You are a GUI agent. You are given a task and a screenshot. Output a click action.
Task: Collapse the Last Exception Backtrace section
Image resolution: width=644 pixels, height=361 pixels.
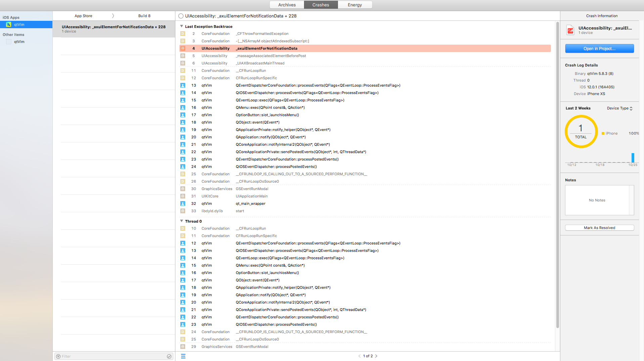point(182,26)
